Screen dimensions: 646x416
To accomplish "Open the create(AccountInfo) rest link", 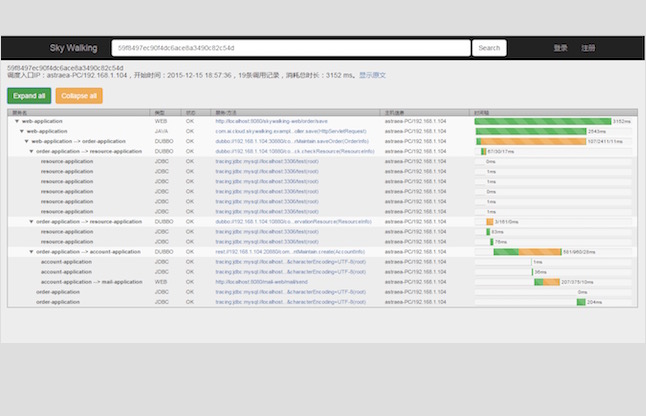I will click(290, 252).
